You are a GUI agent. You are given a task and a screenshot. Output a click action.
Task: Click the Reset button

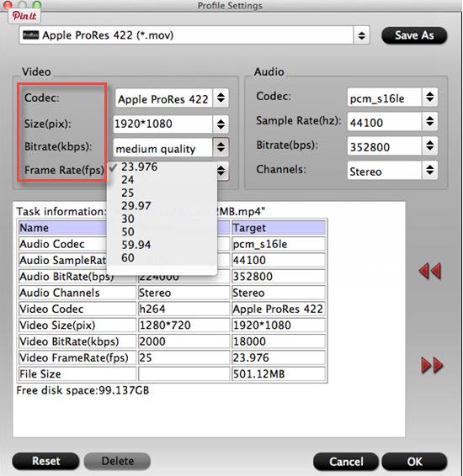click(45, 461)
